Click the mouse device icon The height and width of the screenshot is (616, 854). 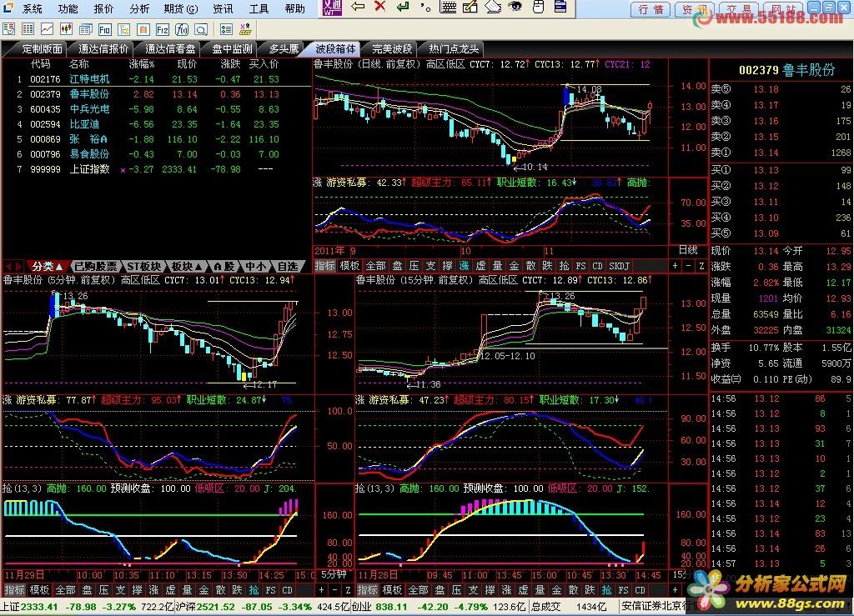[x=538, y=7]
